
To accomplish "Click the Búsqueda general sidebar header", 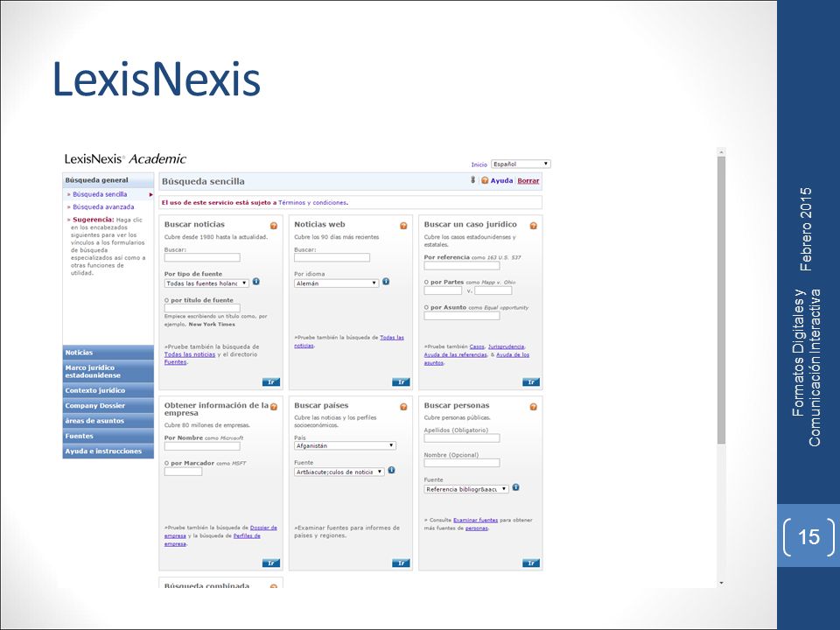I will tap(108, 180).
